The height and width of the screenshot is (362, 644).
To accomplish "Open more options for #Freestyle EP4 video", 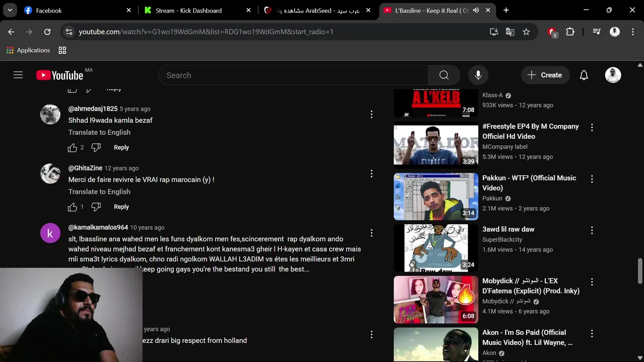I will point(592,127).
